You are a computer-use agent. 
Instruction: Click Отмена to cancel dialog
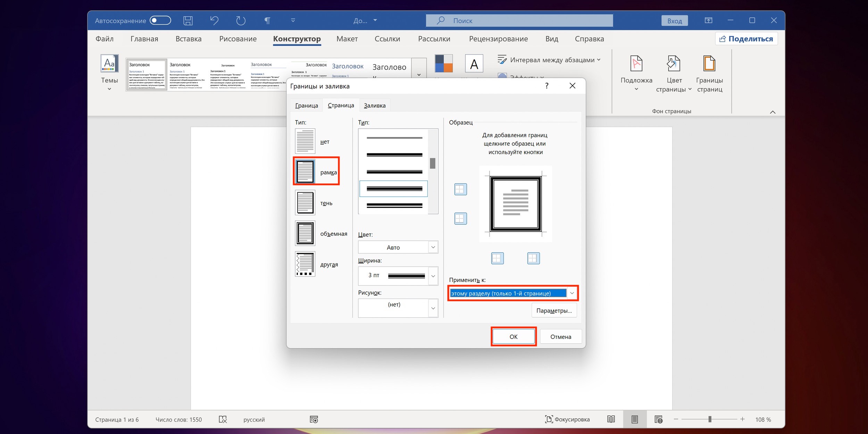click(x=560, y=336)
